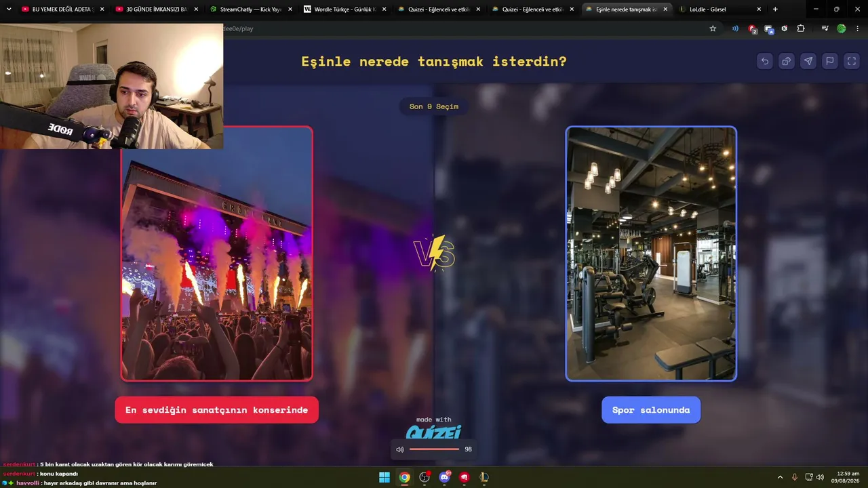
Task: Close the Wordle Türkçe tab
Action: [384, 9]
